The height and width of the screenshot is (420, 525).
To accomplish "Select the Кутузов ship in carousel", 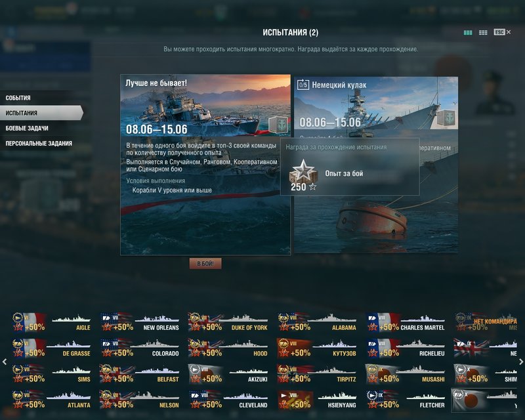I will (x=316, y=348).
